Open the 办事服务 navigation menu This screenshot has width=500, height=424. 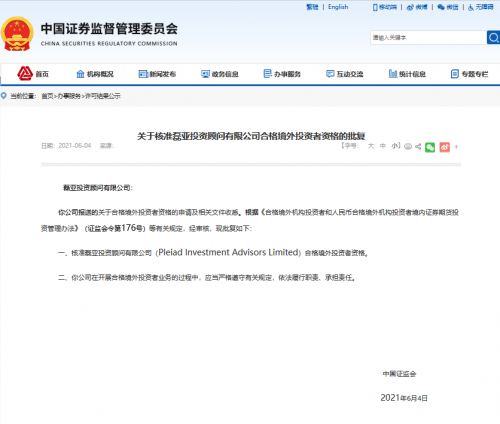(282, 74)
